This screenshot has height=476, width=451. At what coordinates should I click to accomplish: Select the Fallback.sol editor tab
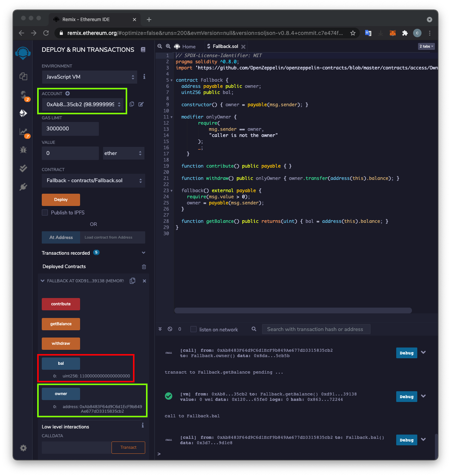pos(225,46)
